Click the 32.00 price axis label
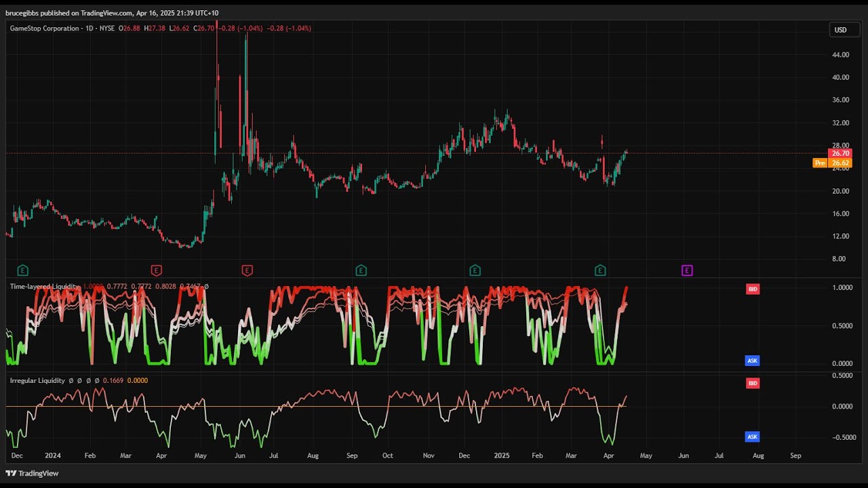 tap(840, 123)
